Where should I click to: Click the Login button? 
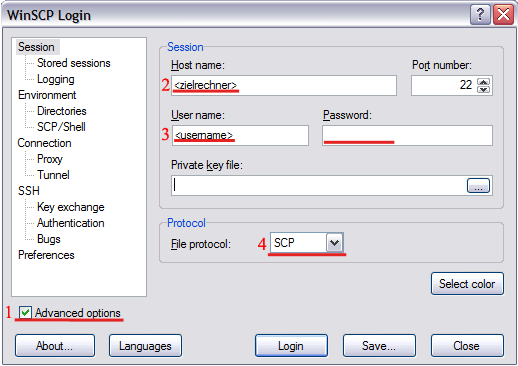[x=291, y=346]
